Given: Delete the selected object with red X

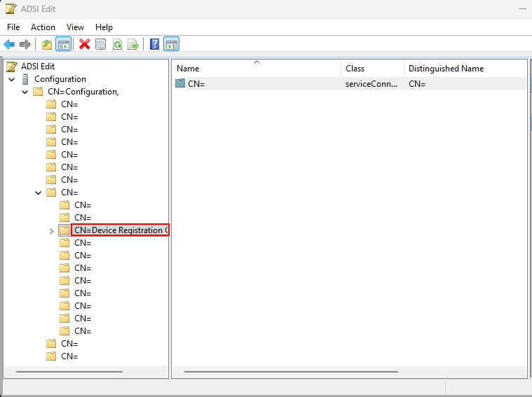Looking at the screenshot, I should coord(85,44).
